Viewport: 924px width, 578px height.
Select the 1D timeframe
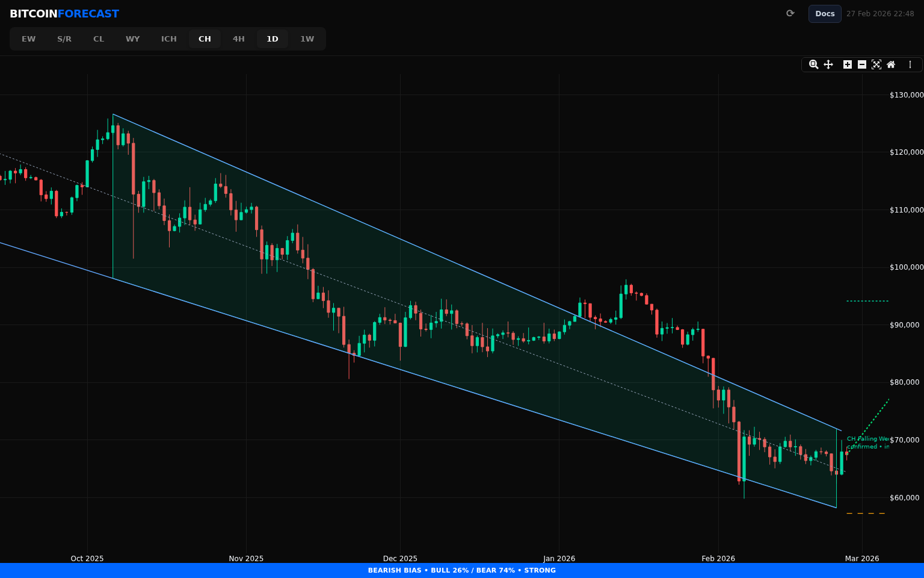(273, 39)
